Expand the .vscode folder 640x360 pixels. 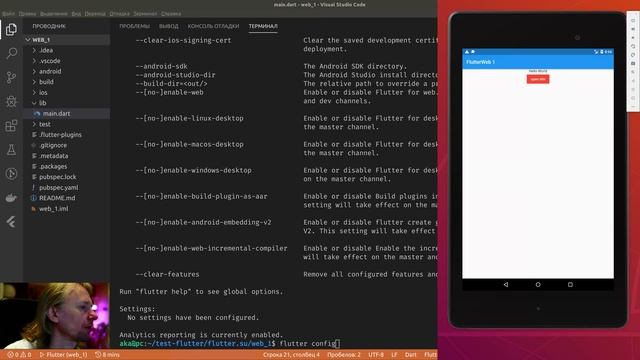[67, 61]
